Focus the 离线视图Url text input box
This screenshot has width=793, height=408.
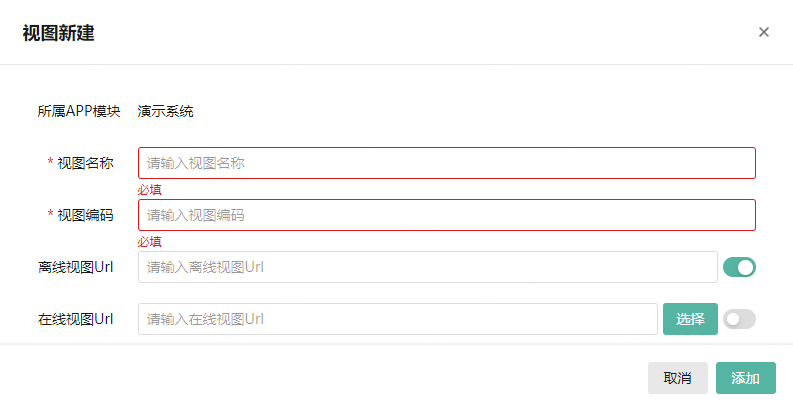(x=428, y=267)
